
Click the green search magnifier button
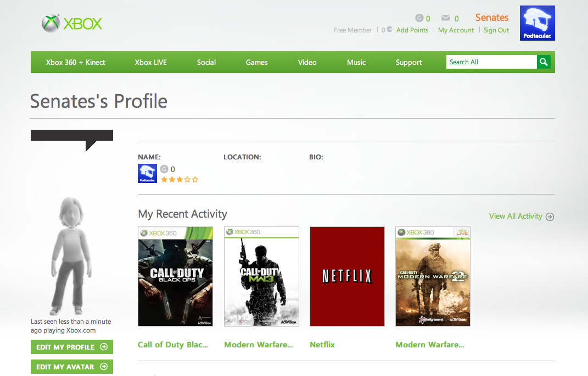[544, 62]
